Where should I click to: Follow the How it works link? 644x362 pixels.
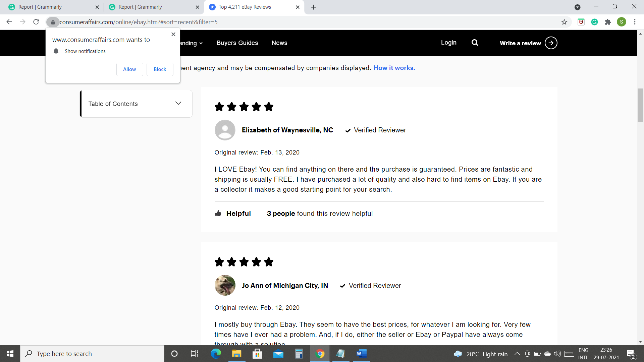394,68
